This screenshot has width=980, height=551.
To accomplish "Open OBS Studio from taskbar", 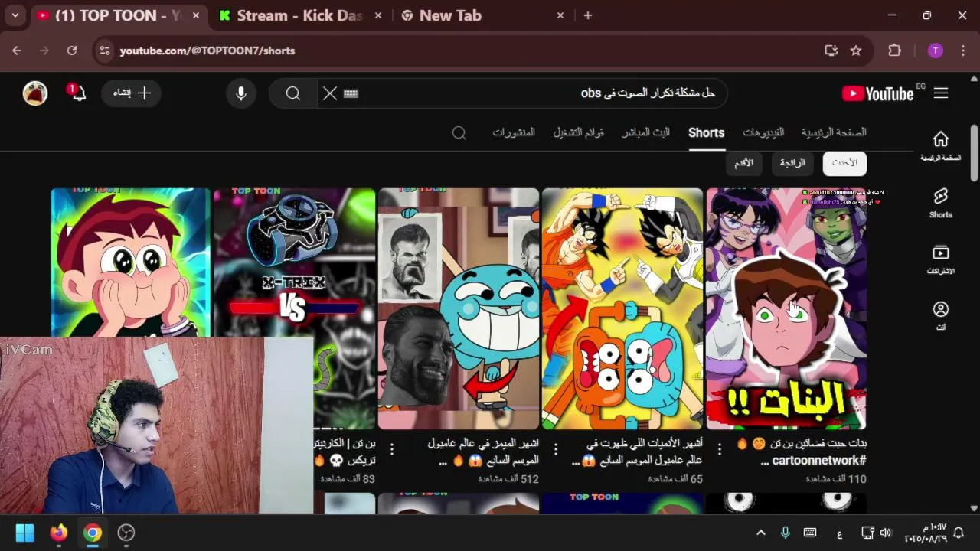I will coord(126,533).
